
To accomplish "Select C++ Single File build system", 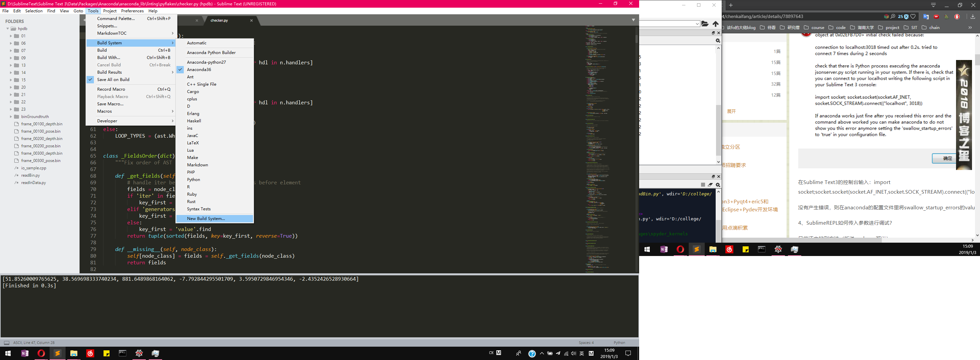I will pyautogui.click(x=215, y=84).
